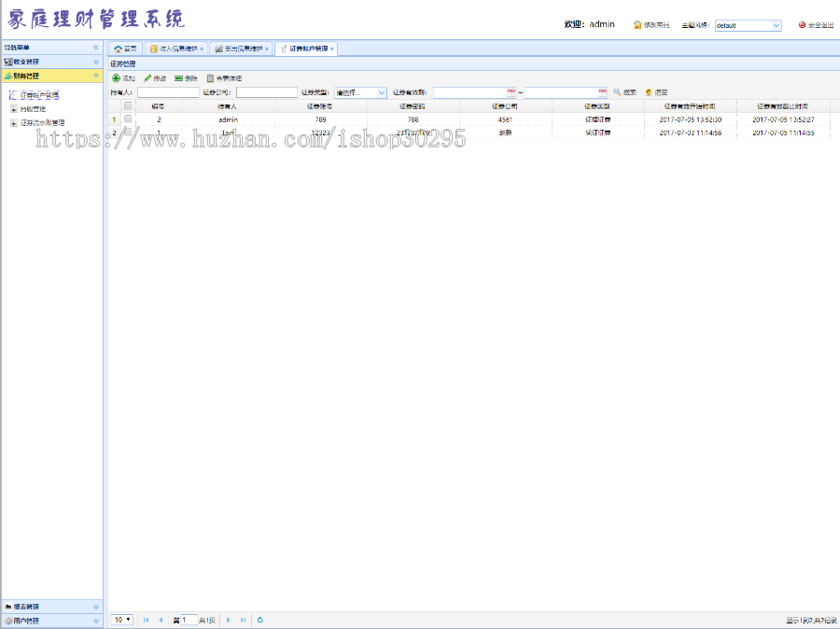Viewport: 840px width, 629px height.
Task: Click the 证券类型 column header
Action: (x=597, y=106)
